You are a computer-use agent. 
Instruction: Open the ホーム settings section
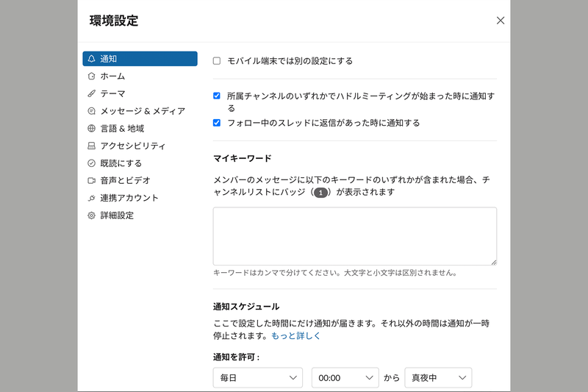pyautogui.click(x=140, y=76)
